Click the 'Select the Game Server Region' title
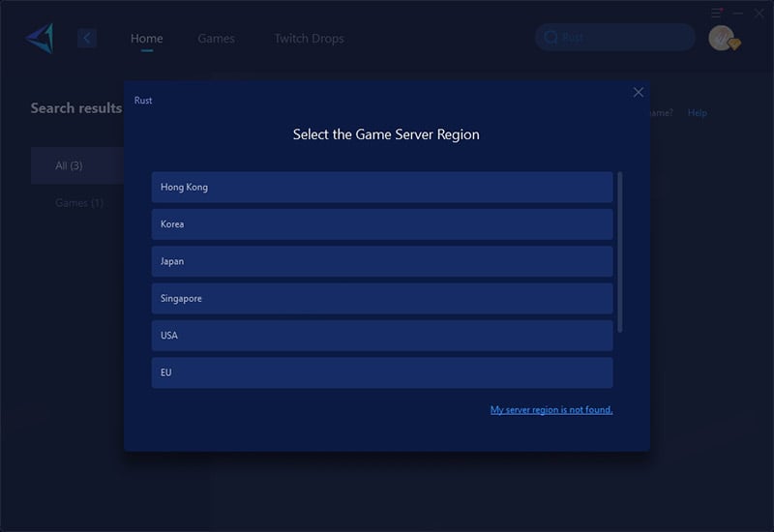 coord(386,134)
